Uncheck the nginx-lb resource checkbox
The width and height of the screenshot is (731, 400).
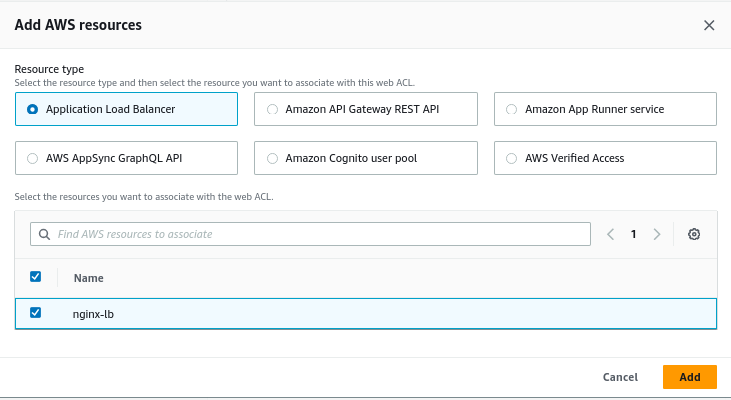tap(36, 313)
